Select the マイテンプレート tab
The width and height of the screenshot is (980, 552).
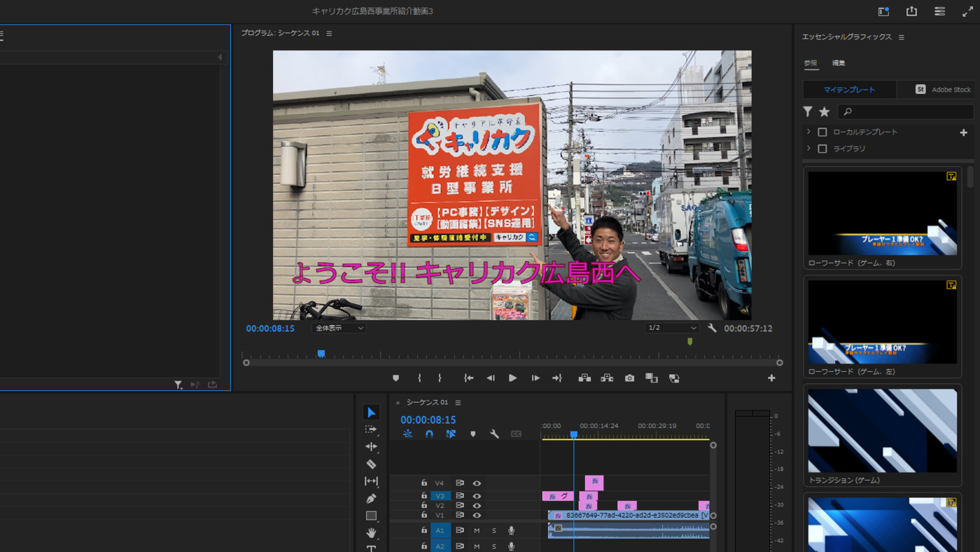coord(849,90)
